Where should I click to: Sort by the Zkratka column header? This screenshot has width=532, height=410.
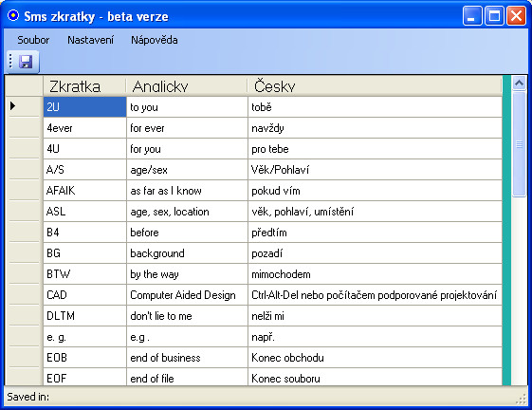(84, 86)
